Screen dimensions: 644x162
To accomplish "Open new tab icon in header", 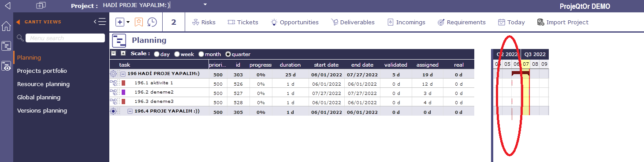I will 41,6.
